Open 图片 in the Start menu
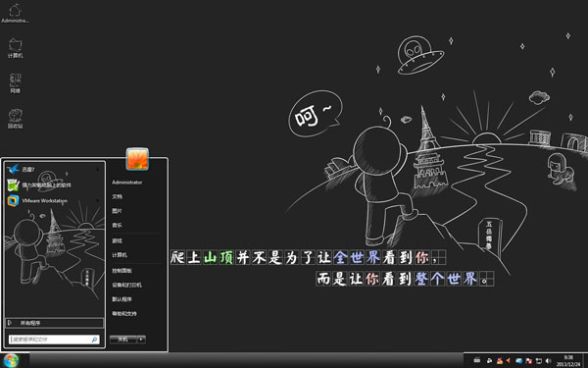The height and width of the screenshot is (368, 588). tap(117, 211)
